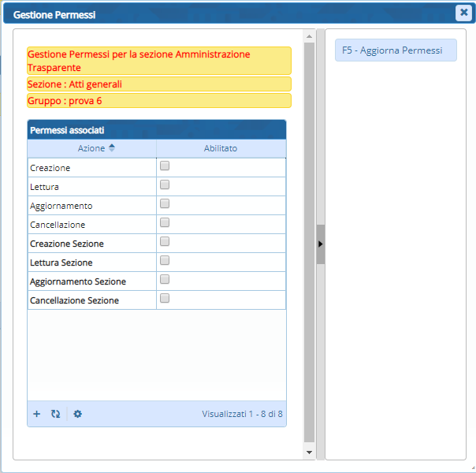This screenshot has width=476, height=473.
Task: Check the Aggiornamento Sezione checkbox
Action: [x=165, y=280]
